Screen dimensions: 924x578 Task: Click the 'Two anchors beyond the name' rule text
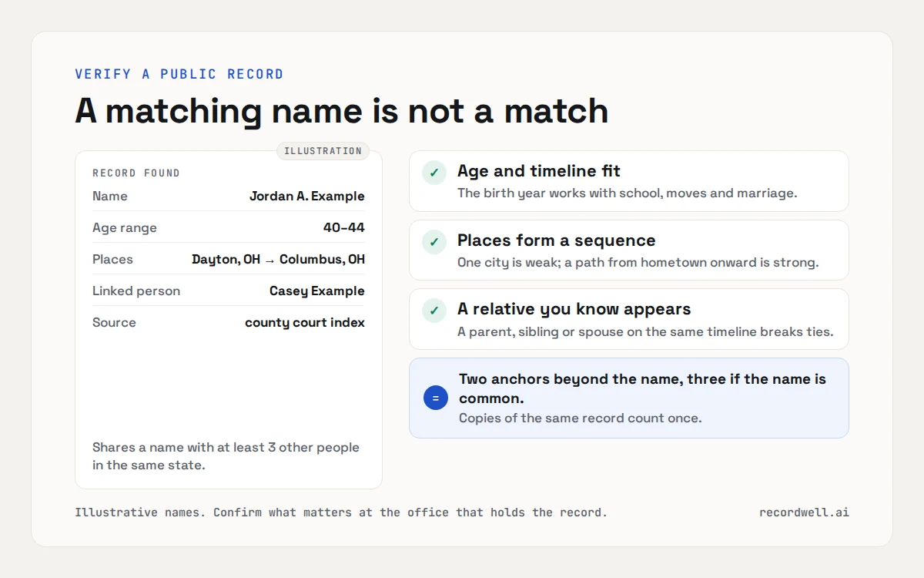pyautogui.click(x=642, y=388)
